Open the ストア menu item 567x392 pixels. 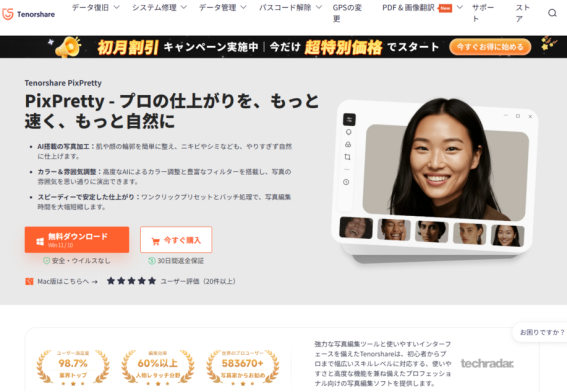click(523, 13)
